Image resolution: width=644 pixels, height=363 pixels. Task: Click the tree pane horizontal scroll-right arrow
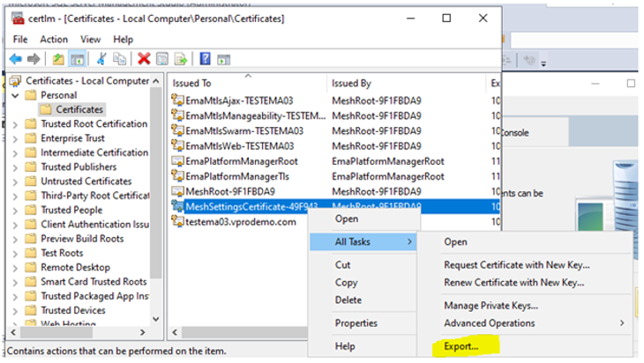[143, 332]
